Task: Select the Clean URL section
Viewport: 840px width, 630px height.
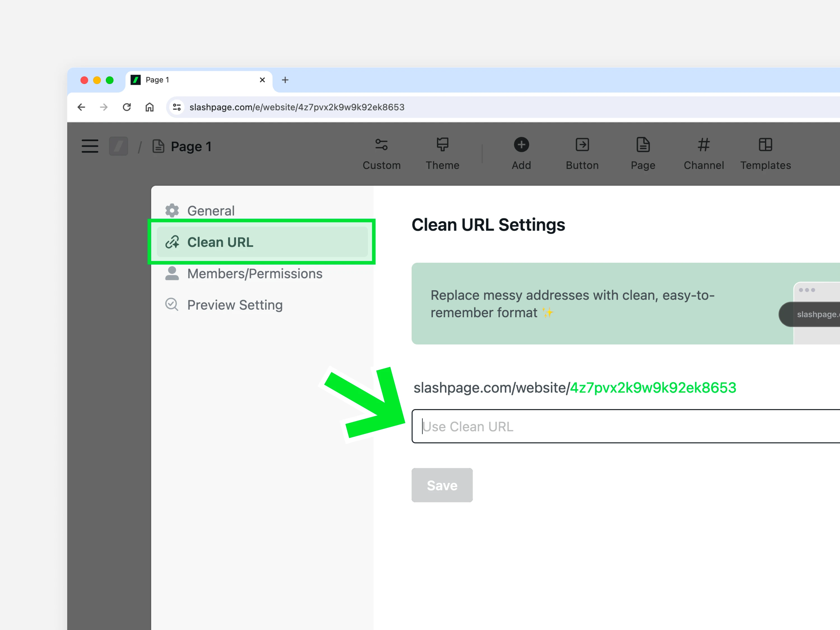Action: 262,242
